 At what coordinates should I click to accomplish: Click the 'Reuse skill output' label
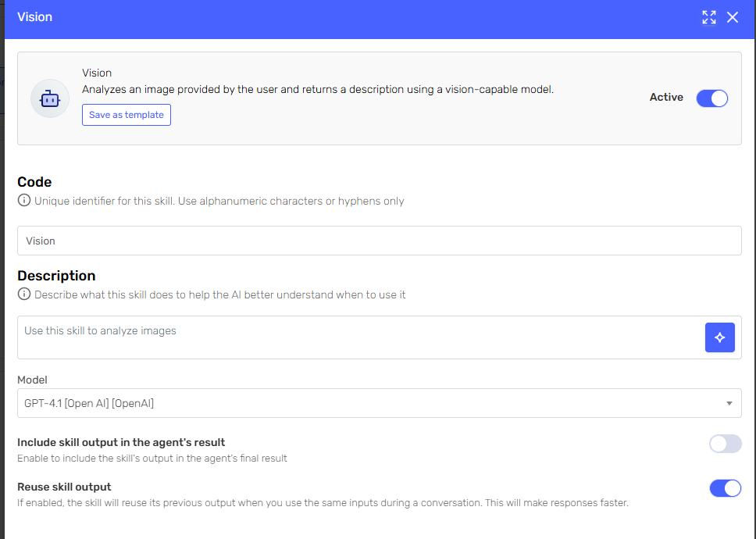pos(64,487)
